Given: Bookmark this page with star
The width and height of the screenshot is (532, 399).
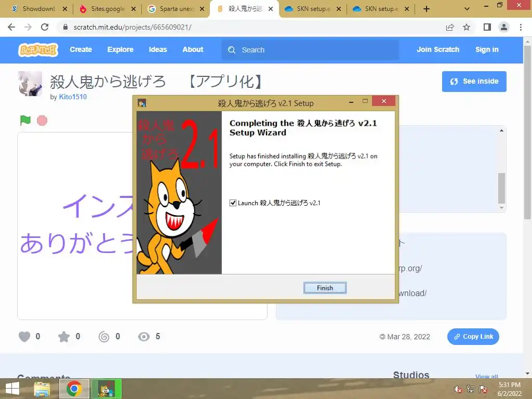Looking at the screenshot, I should point(467,27).
